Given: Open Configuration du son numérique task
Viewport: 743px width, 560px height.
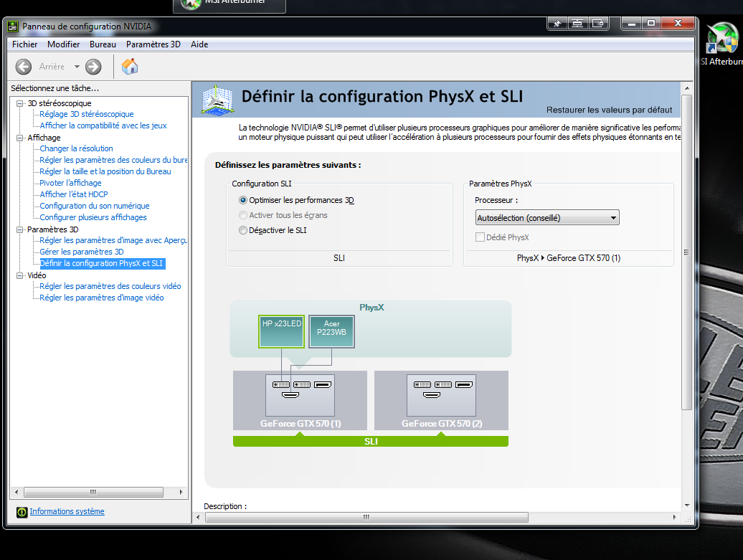Looking at the screenshot, I should (x=95, y=206).
